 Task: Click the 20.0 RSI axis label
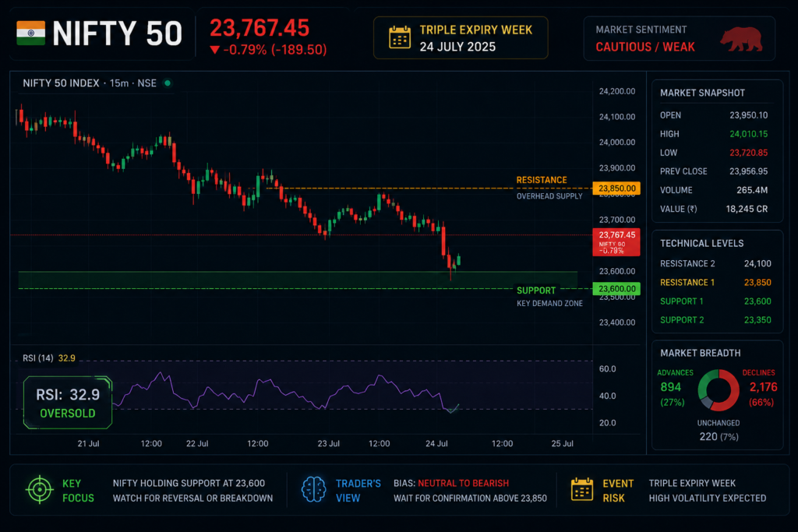[607, 423]
